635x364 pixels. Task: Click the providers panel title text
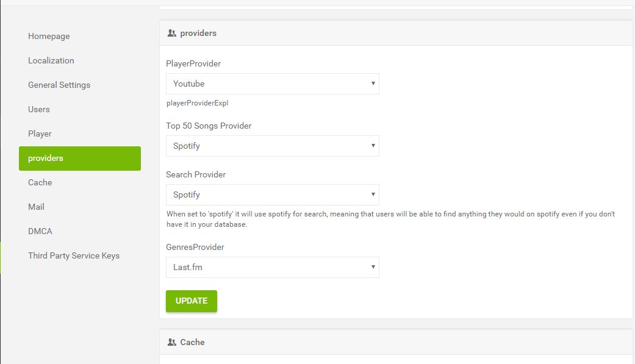pyautogui.click(x=198, y=33)
